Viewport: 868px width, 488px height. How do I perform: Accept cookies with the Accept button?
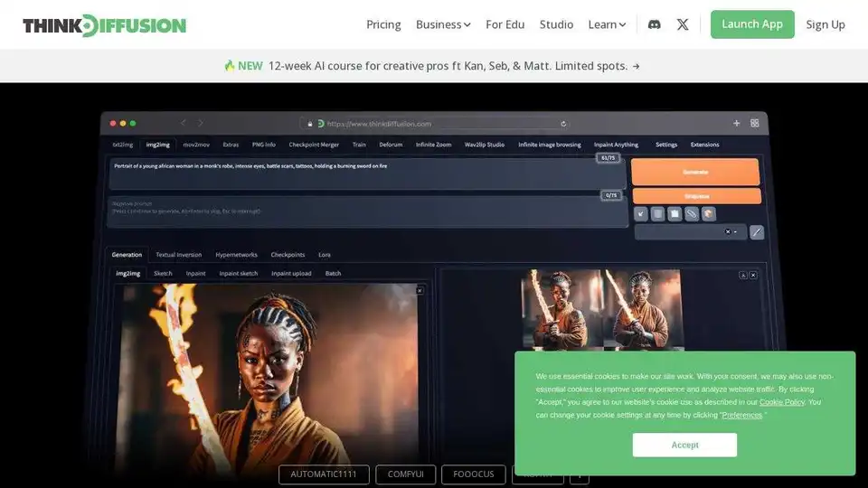tap(684, 445)
